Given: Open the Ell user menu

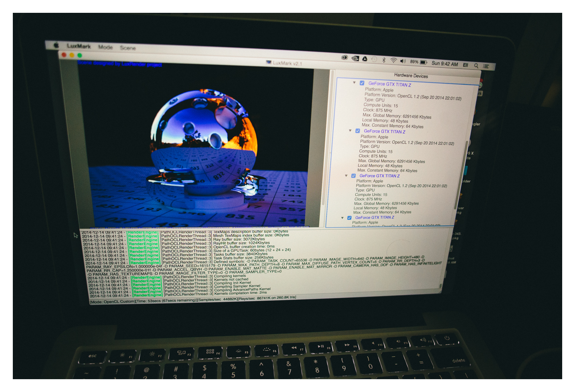Looking at the screenshot, I should tap(465, 65).
